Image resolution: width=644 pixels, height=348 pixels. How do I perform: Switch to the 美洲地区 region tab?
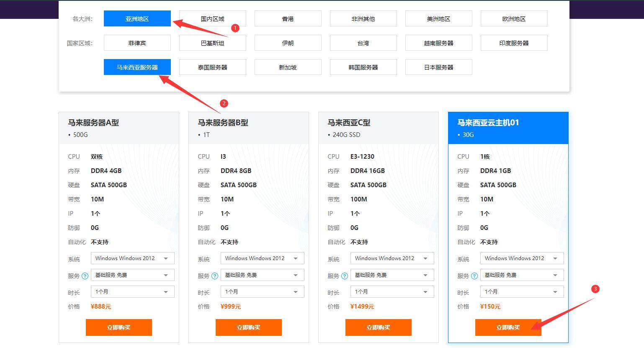438,18
